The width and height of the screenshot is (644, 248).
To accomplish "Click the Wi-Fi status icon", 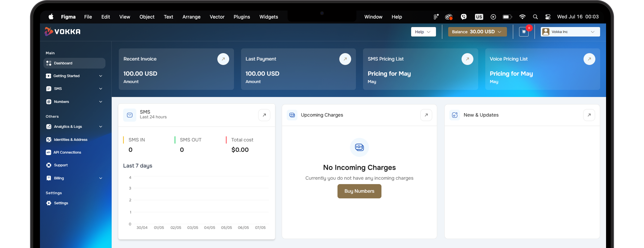I will 522,17.
